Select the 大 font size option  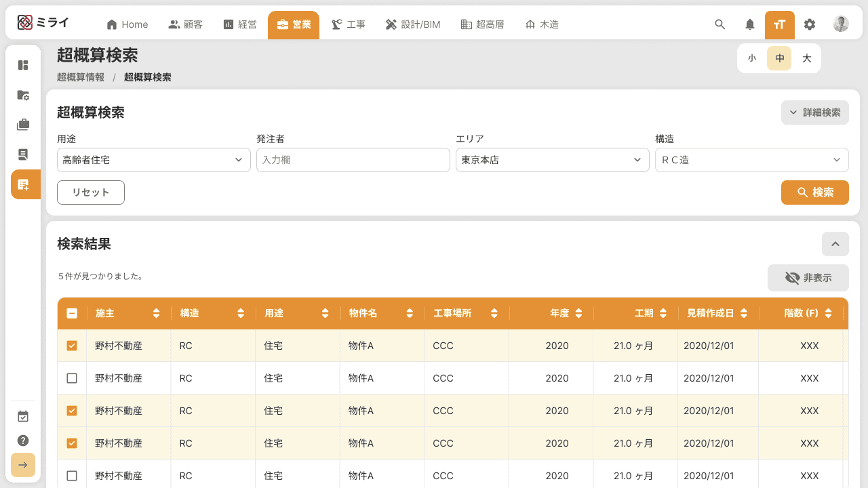pos(807,58)
